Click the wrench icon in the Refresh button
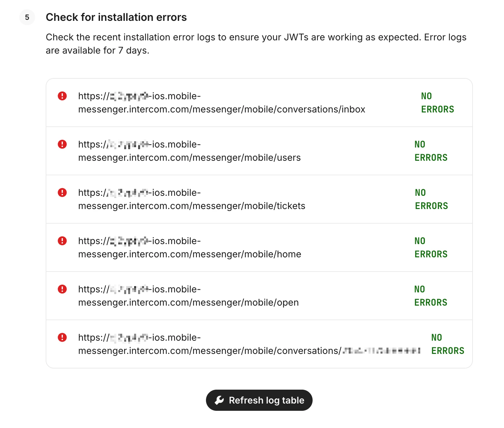The image size is (504, 428). [x=219, y=400]
